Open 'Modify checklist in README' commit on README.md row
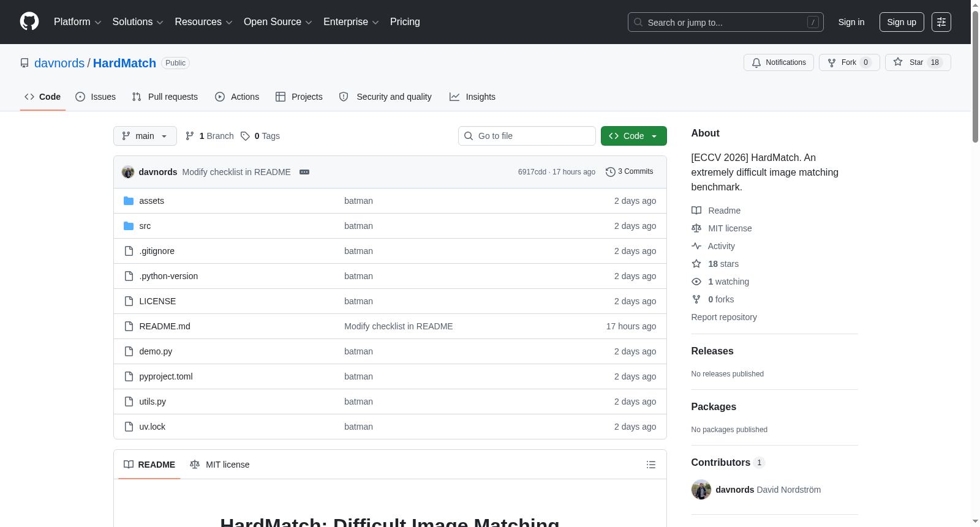The height and width of the screenshot is (527, 980). click(x=399, y=326)
